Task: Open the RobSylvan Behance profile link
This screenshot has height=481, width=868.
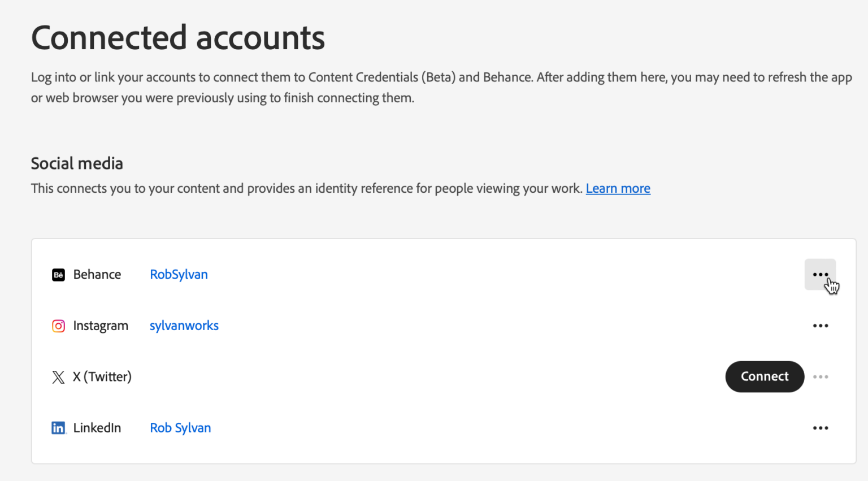Action: pos(179,275)
